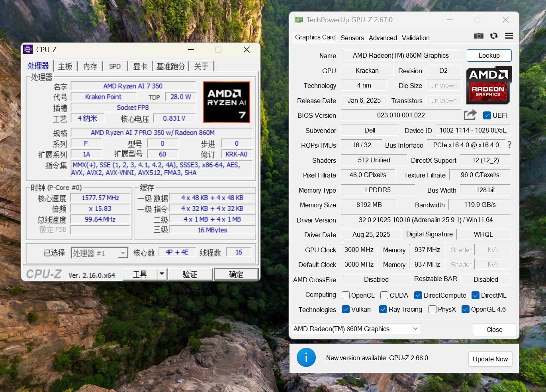
Task: Open the 基准跑分 tab in CPU-Z
Action: pyautogui.click(x=171, y=66)
